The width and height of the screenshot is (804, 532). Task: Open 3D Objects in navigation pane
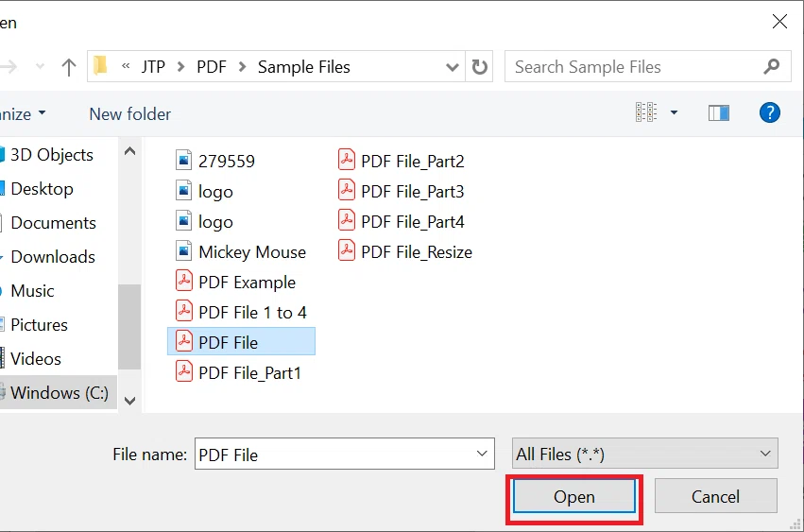51,154
